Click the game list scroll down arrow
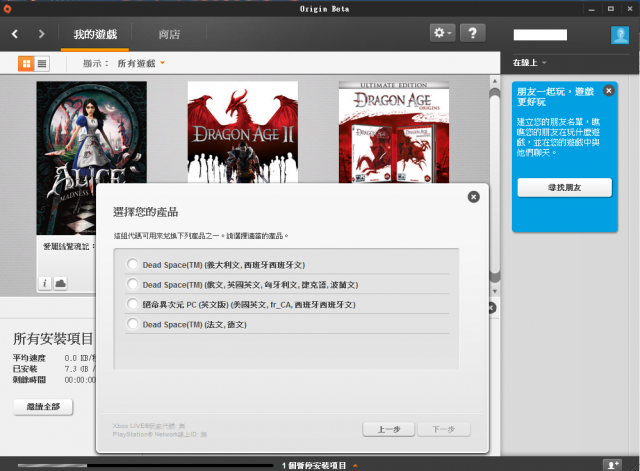The height and width of the screenshot is (471, 640). tap(495, 291)
